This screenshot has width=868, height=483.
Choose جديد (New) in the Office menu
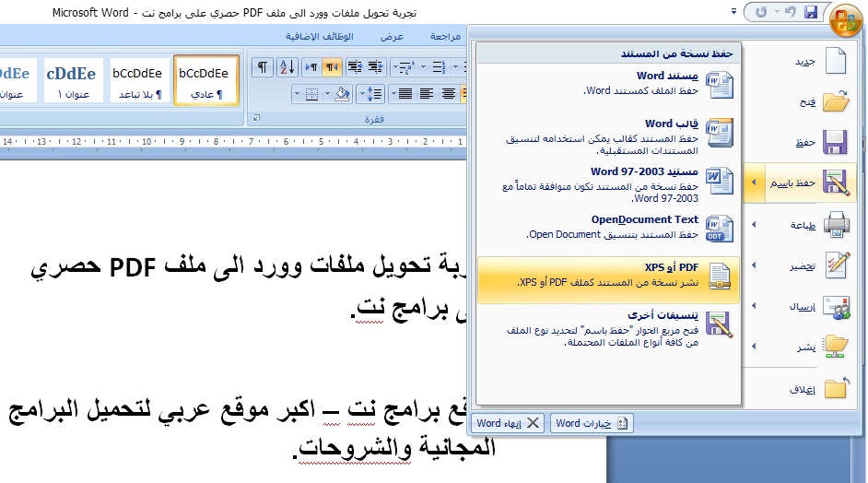pos(801,61)
